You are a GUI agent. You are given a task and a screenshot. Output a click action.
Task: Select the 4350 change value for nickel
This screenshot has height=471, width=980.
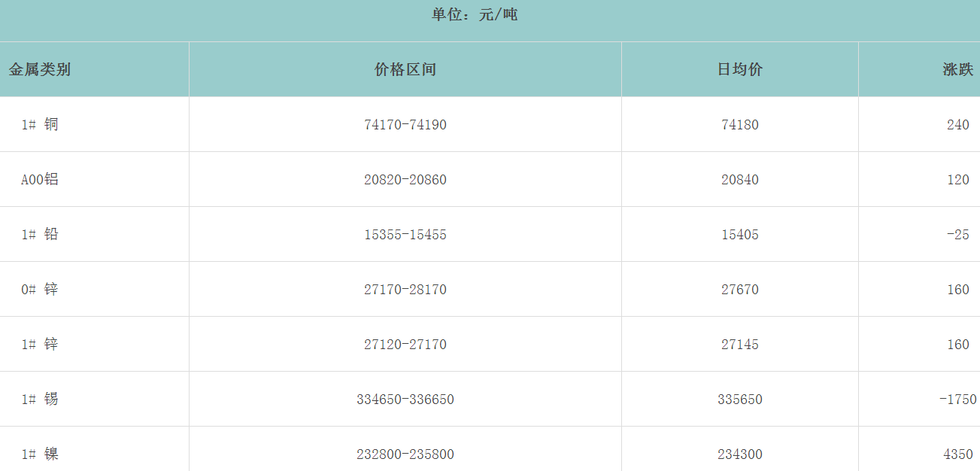tap(957, 454)
